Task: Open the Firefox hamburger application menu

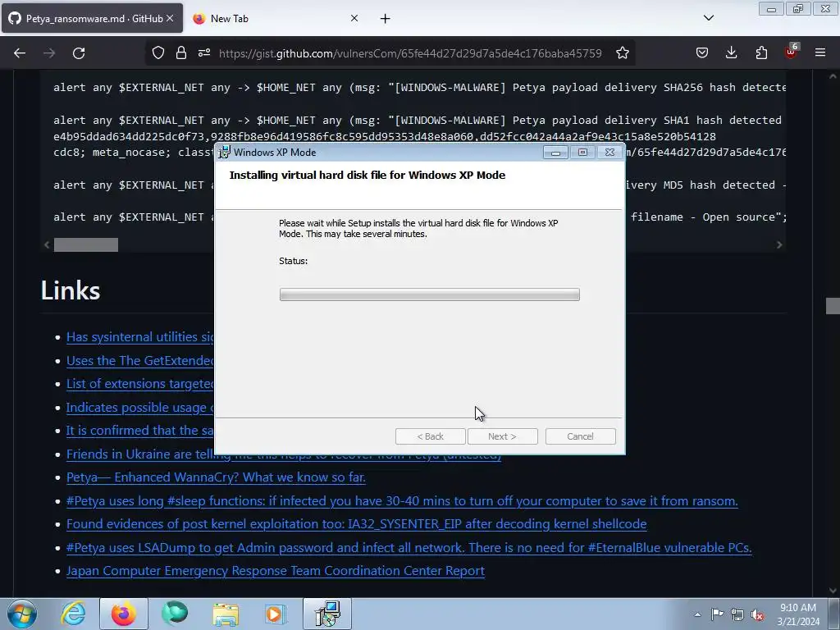Action: tap(820, 53)
